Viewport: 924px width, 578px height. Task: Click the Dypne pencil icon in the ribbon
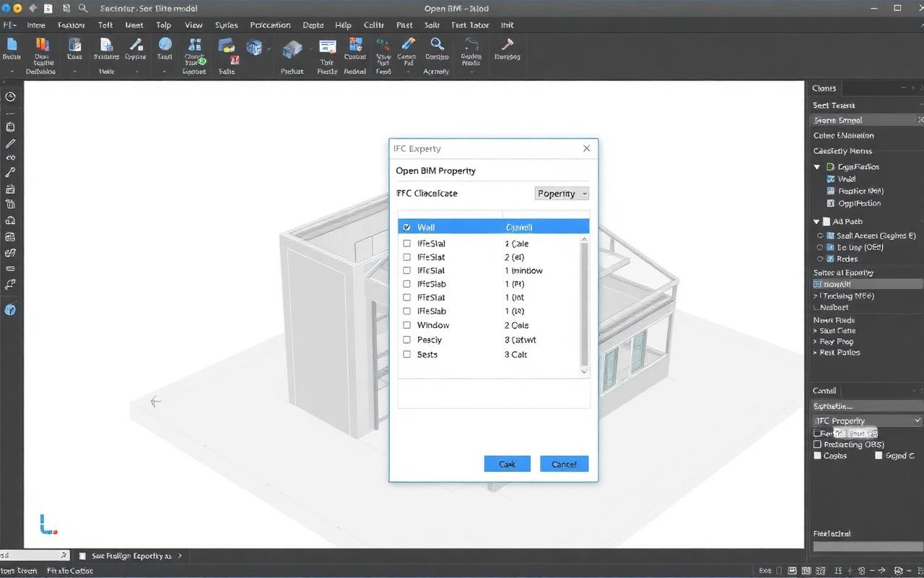pyautogui.click(x=136, y=45)
